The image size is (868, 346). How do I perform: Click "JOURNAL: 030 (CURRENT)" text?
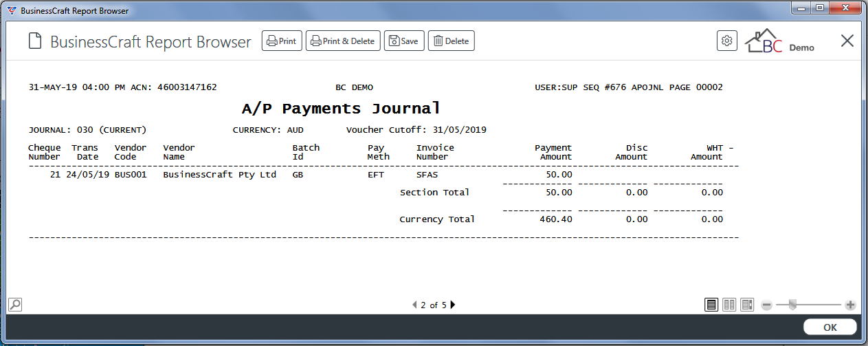[x=87, y=130]
